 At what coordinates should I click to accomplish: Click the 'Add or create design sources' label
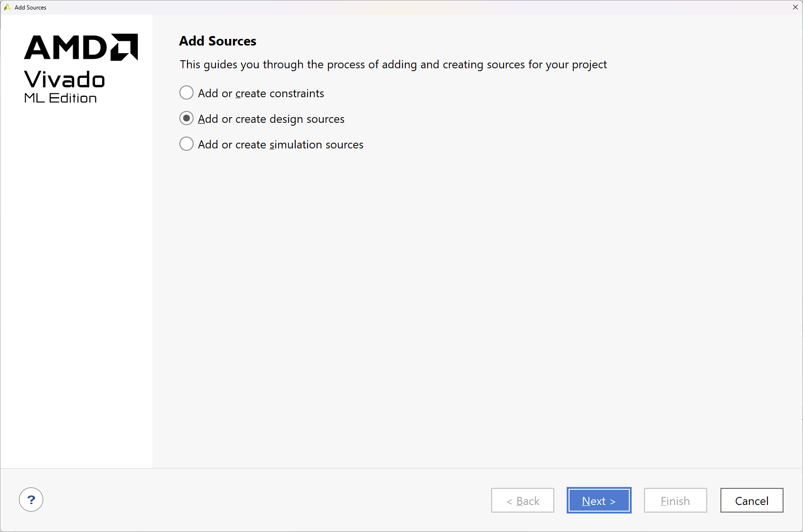pyautogui.click(x=271, y=119)
